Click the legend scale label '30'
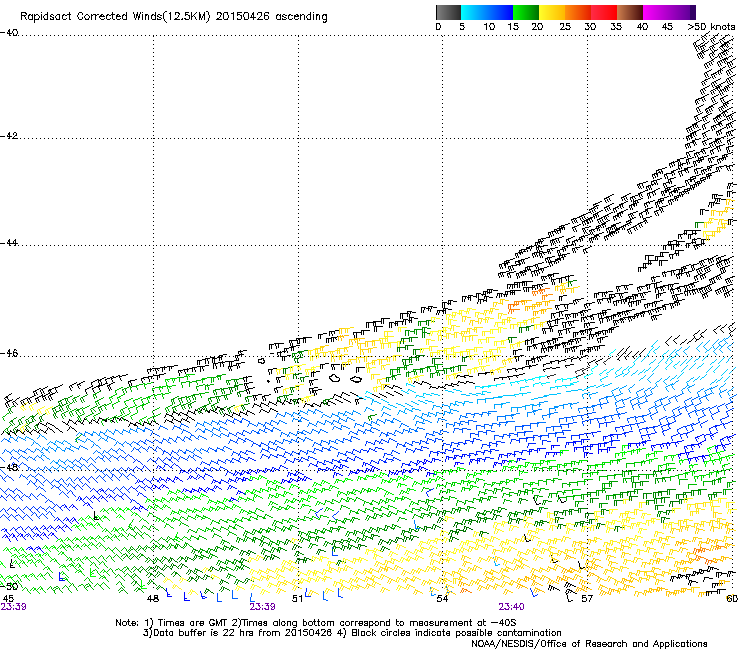740x650 pixels. click(x=590, y=27)
